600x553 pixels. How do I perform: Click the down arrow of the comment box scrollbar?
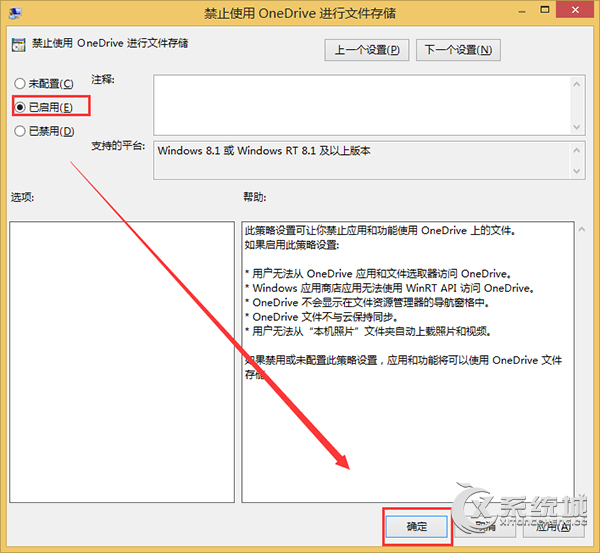577,127
